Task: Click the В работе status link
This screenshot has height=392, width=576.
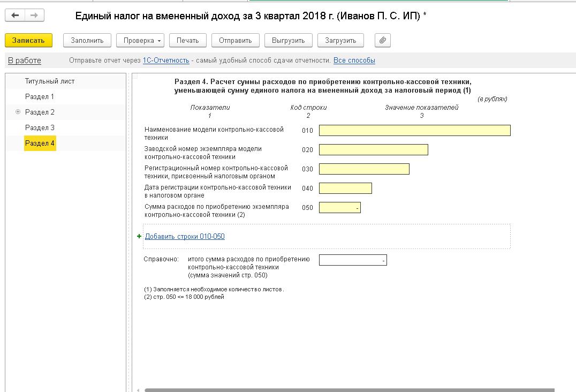Action: (25, 61)
